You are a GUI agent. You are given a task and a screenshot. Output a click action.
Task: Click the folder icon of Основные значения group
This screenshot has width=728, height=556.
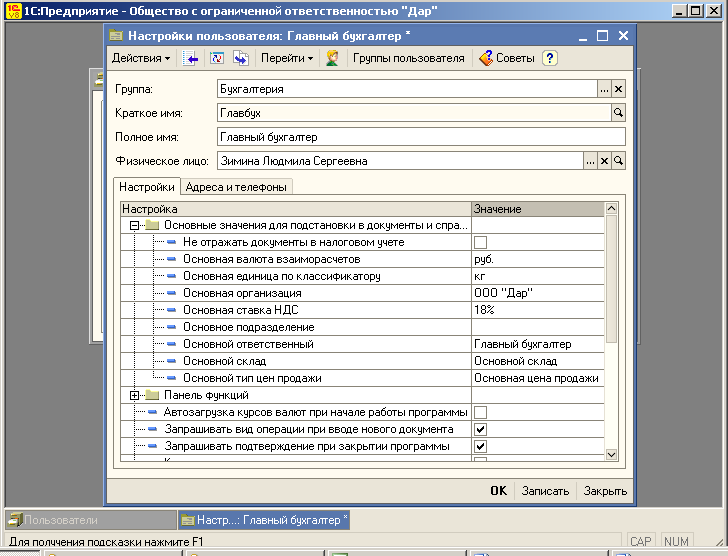click(152, 226)
